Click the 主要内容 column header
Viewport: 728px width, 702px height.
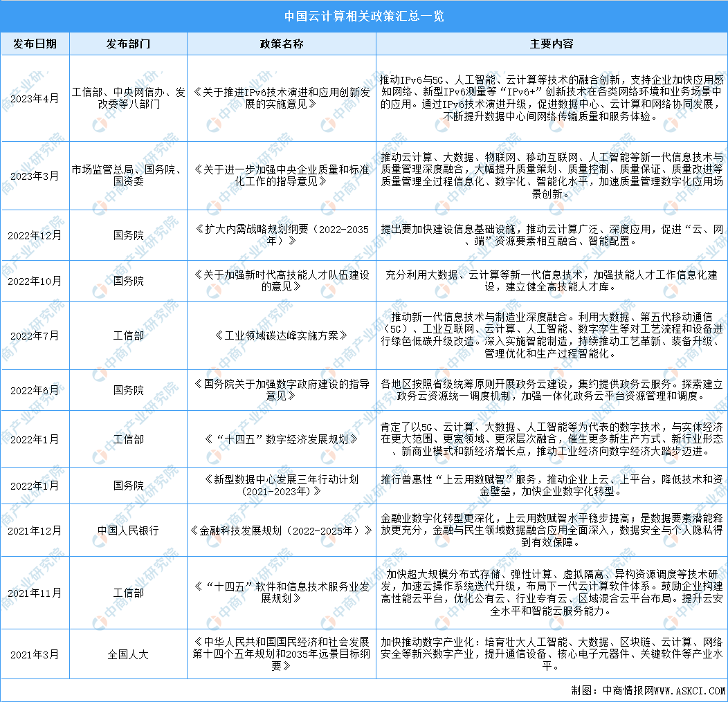pyautogui.click(x=552, y=44)
